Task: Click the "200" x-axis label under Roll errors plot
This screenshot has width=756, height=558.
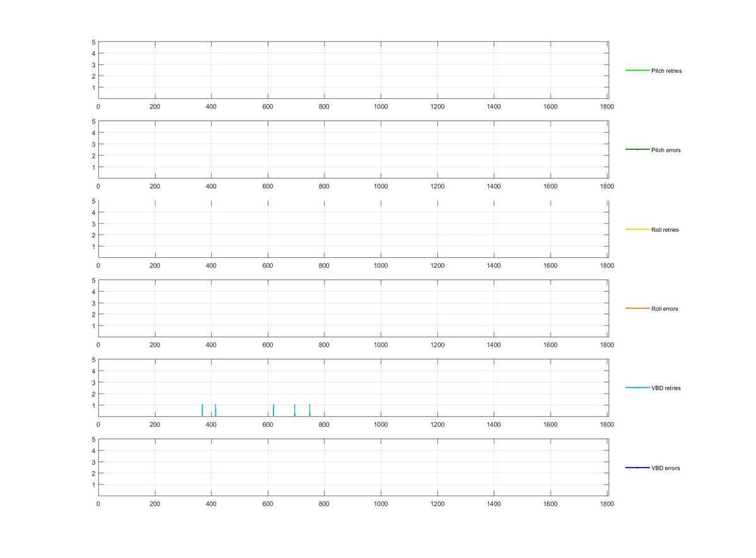Action: (155, 345)
